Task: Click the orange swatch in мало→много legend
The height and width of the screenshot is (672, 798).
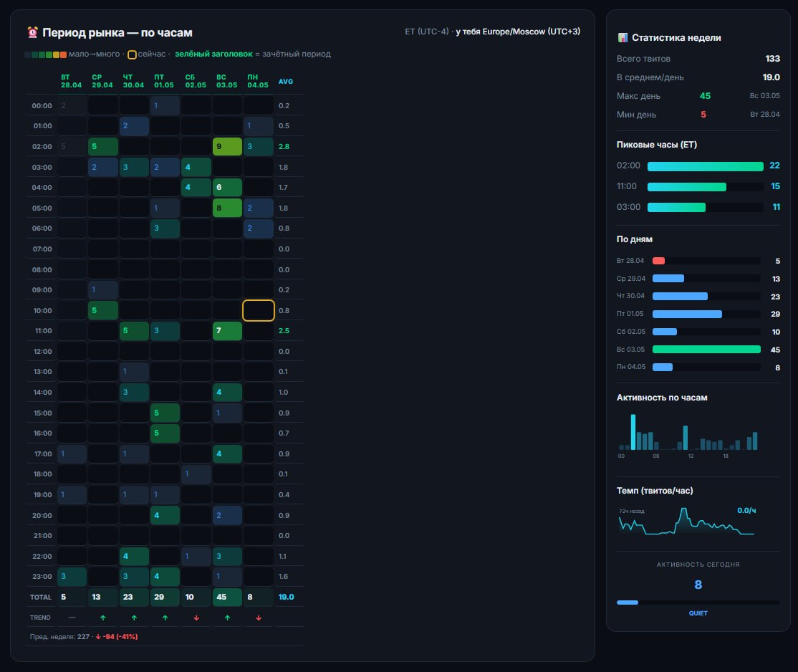Action: [64, 54]
